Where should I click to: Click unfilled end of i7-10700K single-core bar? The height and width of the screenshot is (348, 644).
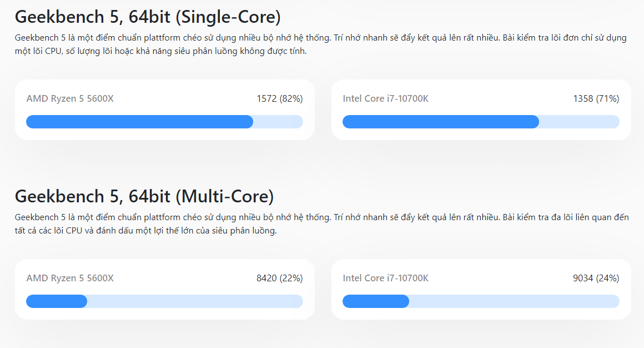click(579, 122)
